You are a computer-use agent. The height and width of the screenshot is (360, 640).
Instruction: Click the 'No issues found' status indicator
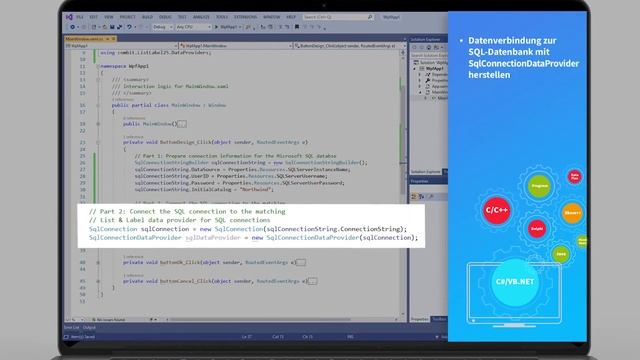pos(109,320)
